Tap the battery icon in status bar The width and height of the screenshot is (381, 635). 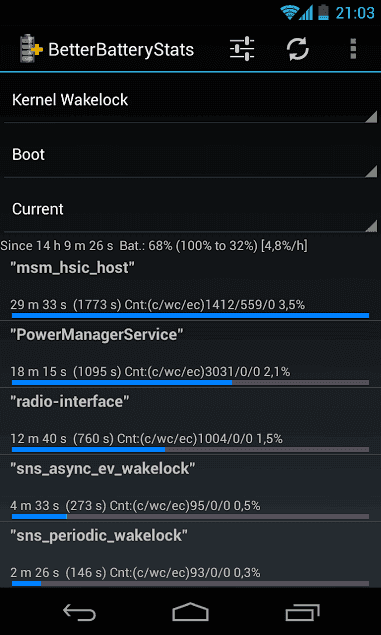click(x=323, y=13)
